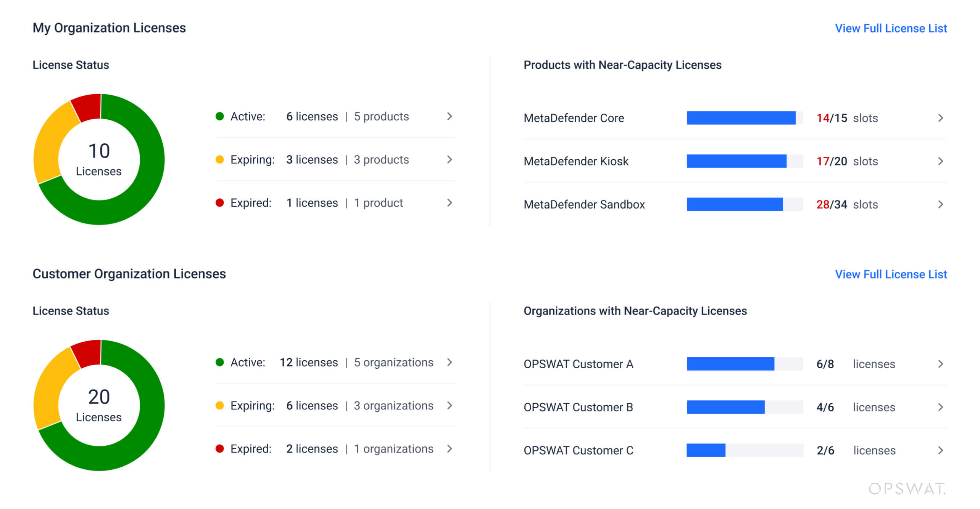The height and width of the screenshot is (509, 980).
Task: Open MetaDefender Core details arrow
Action: tap(940, 118)
